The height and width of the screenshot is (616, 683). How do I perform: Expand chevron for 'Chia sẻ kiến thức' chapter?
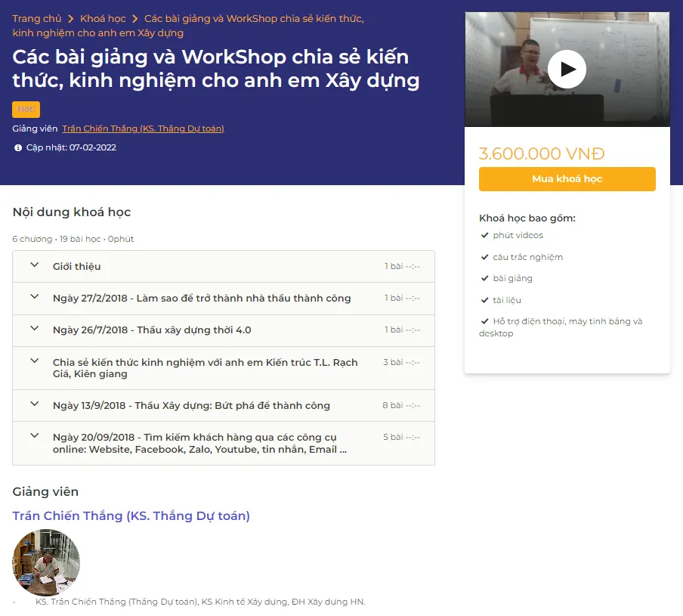tap(34, 361)
